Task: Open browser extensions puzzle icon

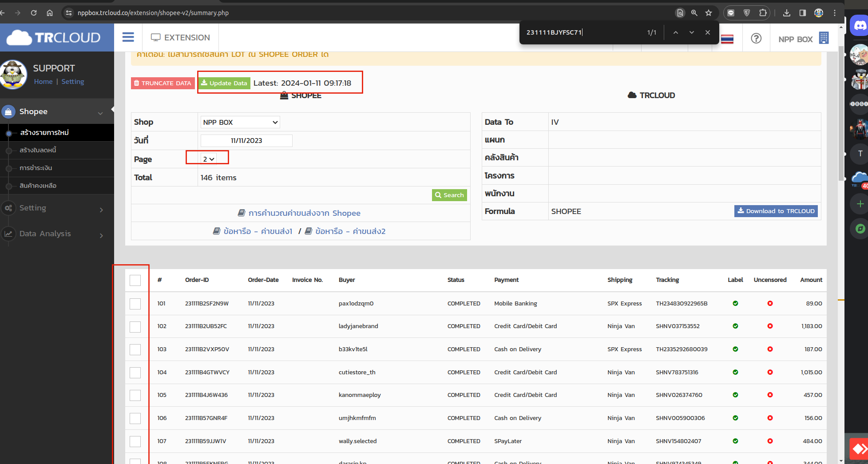Action: 763,13
